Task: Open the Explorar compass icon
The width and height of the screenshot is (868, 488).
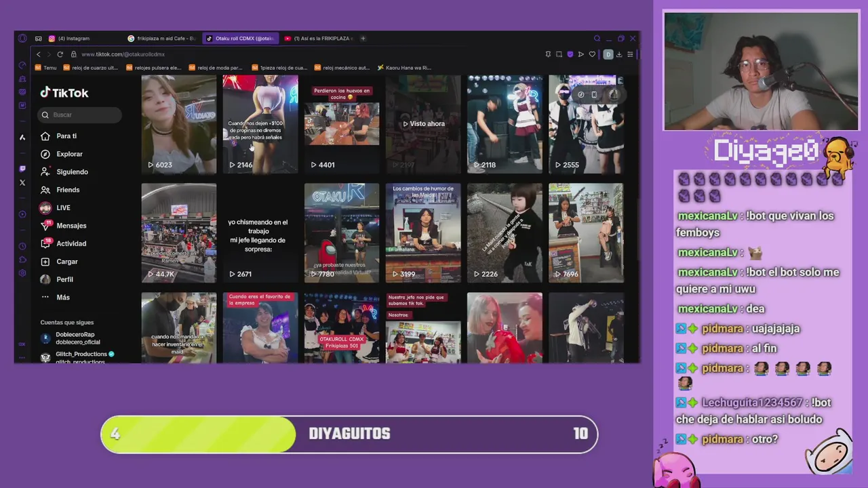Action: (45, 154)
